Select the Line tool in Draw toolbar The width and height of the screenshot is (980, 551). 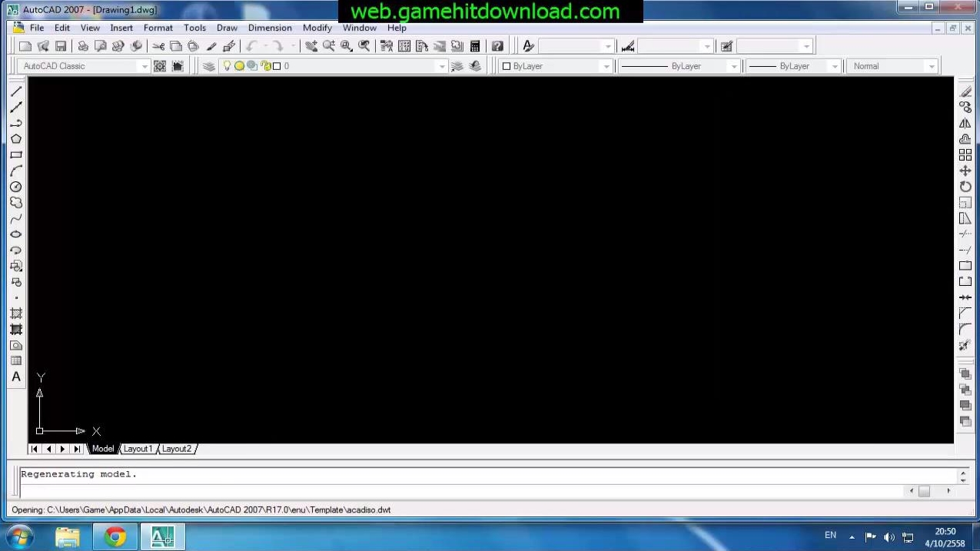(16, 91)
